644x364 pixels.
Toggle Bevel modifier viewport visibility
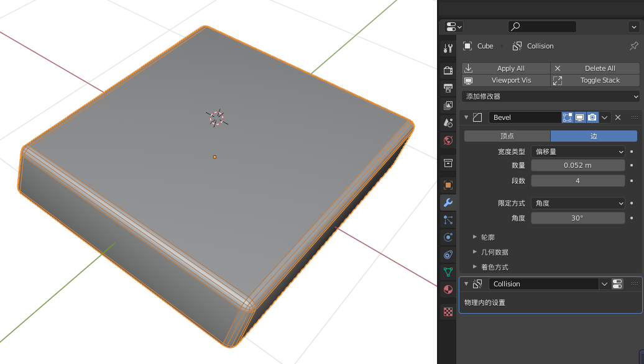[579, 117]
